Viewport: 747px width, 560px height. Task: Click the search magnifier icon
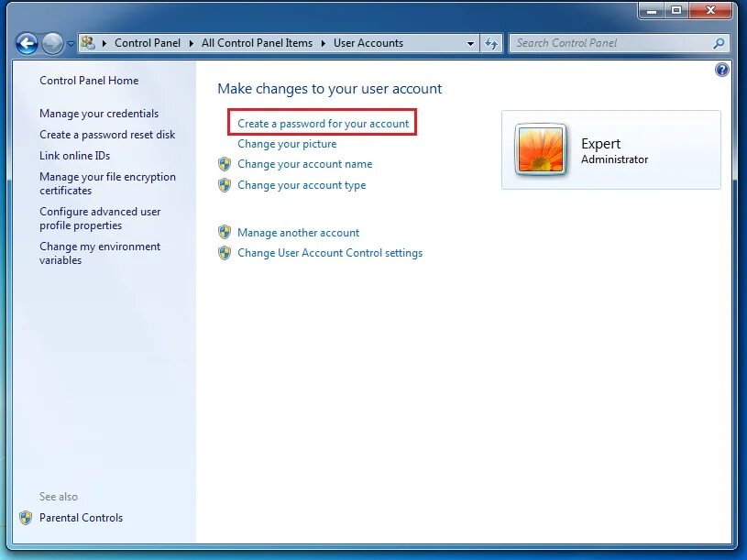coord(719,43)
